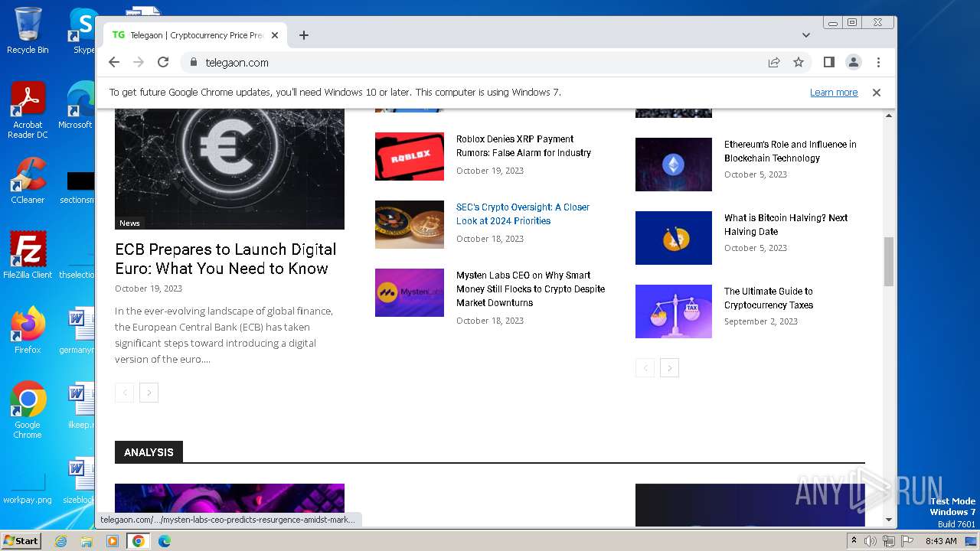This screenshot has height=551, width=980.
Task: Go to previous page under the ECB article
Action: click(x=124, y=393)
